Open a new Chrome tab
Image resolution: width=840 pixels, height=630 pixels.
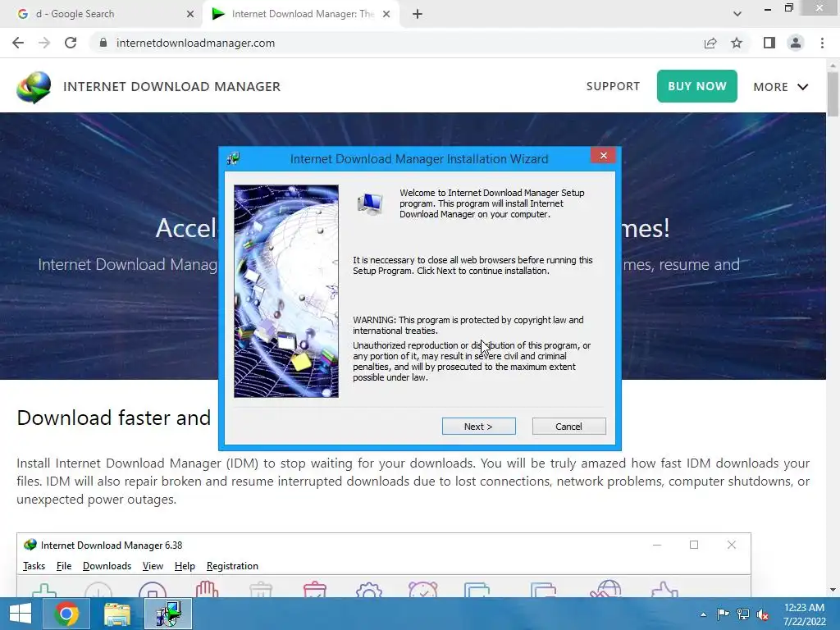(418, 15)
